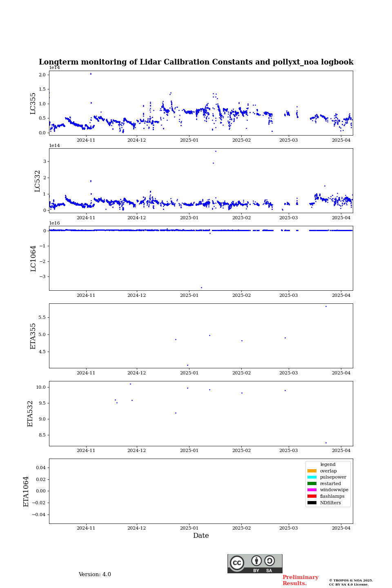Click the Version: 4.0 label
Viewport: 392px width, 588px height.
[x=95, y=575]
